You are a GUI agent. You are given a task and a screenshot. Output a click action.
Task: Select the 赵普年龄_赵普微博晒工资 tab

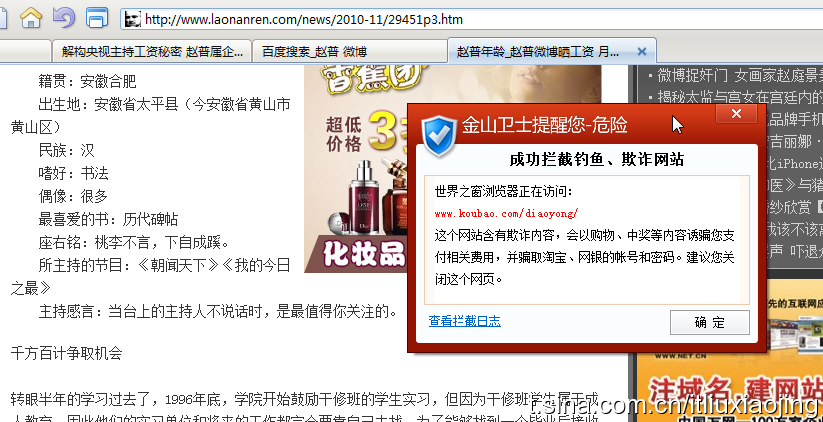537,51
